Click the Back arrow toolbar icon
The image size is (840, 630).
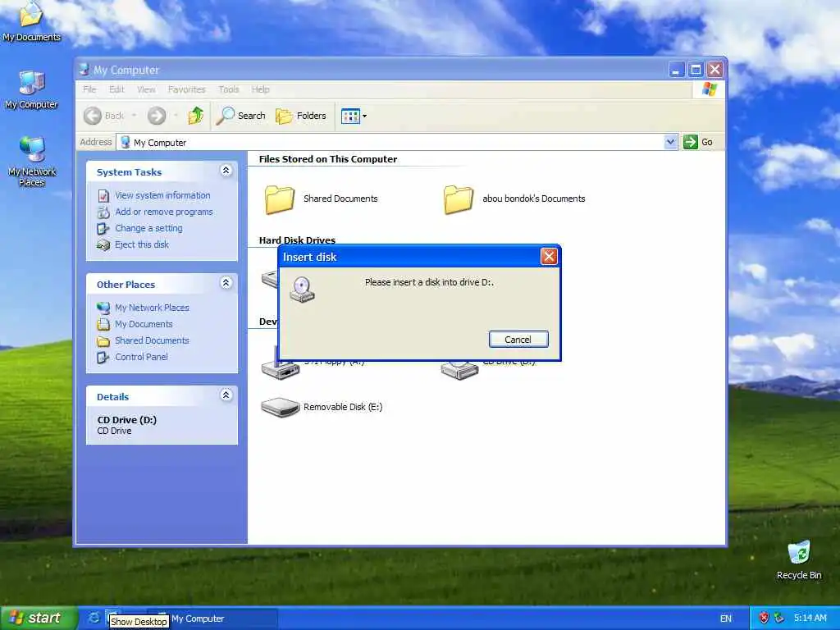(93, 116)
